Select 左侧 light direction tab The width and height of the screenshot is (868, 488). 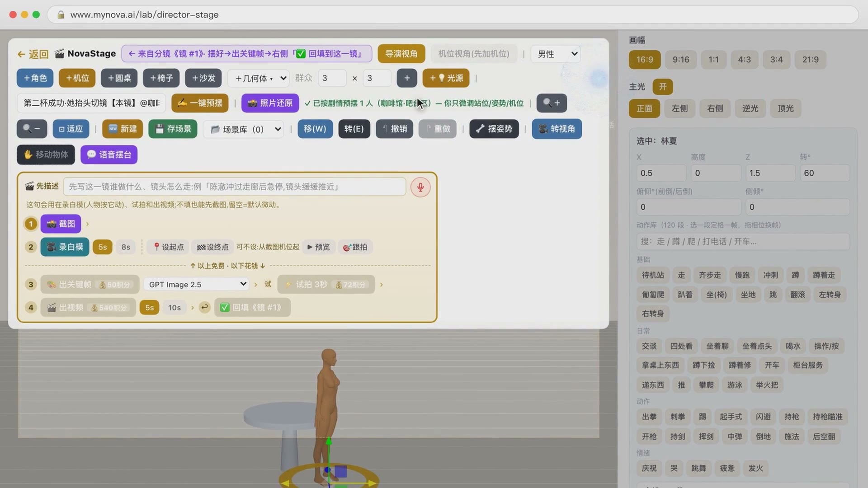[x=679, y=108]
